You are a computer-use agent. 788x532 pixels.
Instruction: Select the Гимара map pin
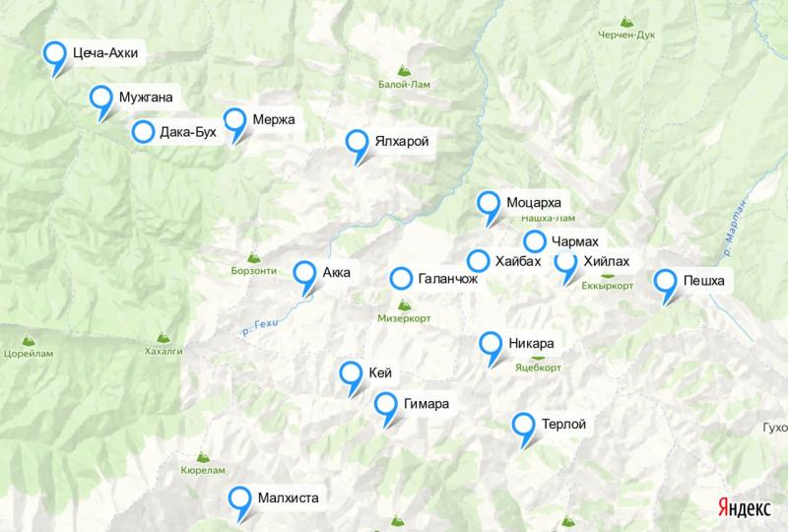click(x=386, y=405)
